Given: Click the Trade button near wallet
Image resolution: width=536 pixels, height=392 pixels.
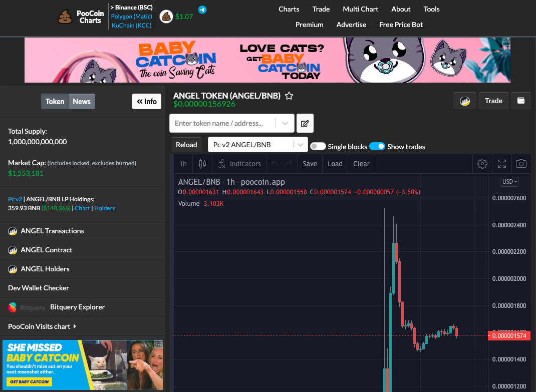Looking at the screenshot, I should pos(493,101).
